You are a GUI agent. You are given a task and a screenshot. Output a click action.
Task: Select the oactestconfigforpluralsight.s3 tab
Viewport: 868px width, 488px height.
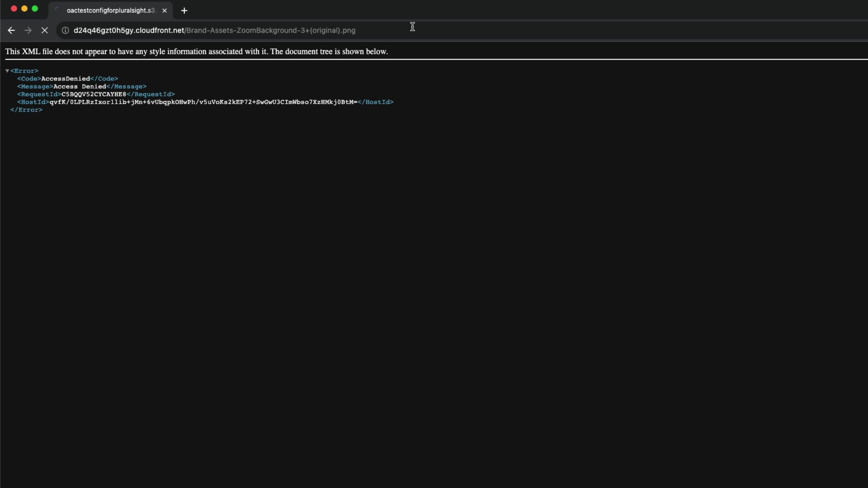[111, 10]
